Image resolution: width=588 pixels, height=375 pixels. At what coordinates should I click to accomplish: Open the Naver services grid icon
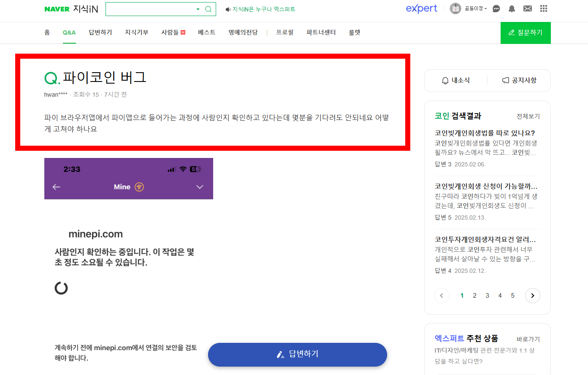click(x=544, y=8)
